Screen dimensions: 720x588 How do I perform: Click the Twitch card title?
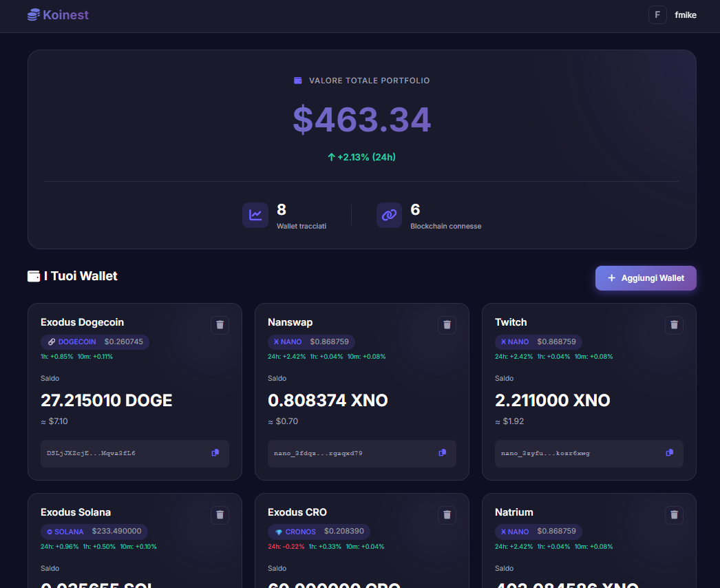(x=511, y=322)
